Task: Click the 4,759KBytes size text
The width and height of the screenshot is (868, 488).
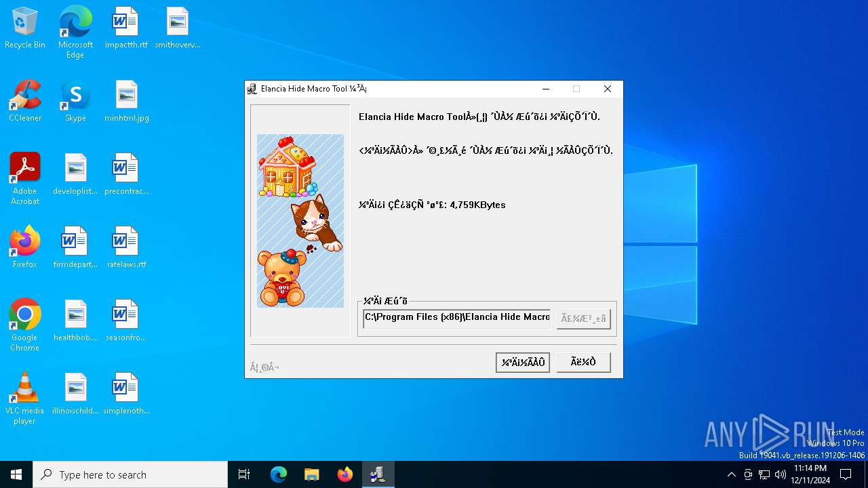Action: click(477, 205)
